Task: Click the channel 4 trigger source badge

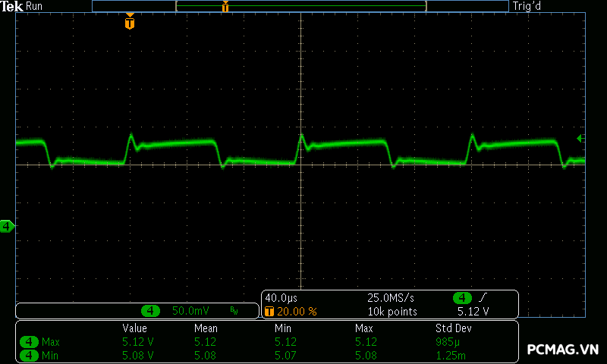Action: 462,298
